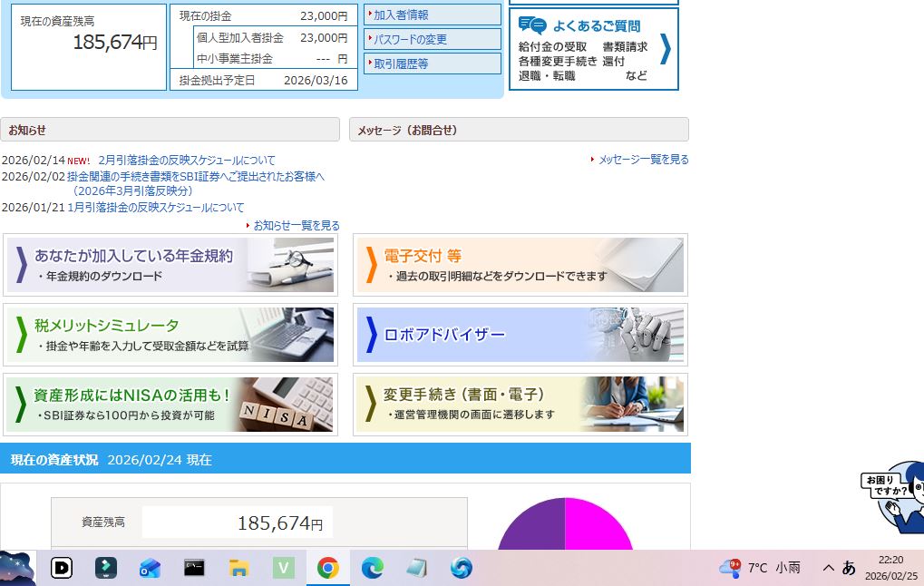The width and height of the screenshot is (924, 586).
Task: Click the green V app taskbar icon
Action: tap(284, 568)
